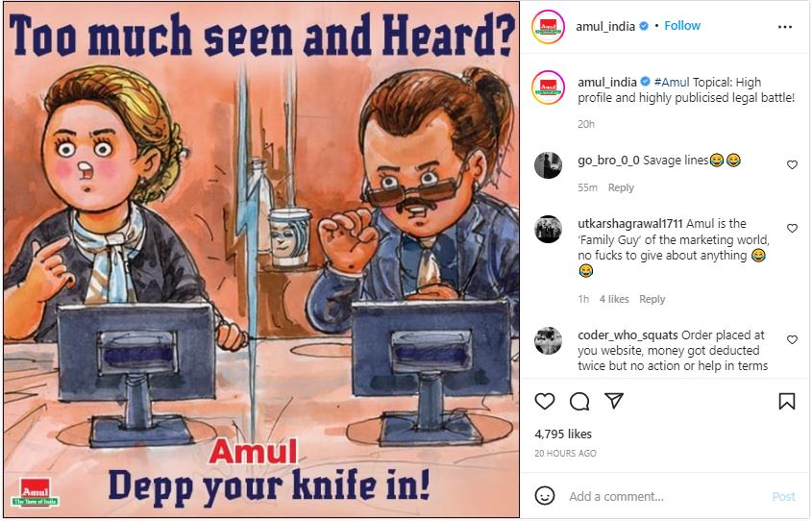Viewport: 812px width, 521px height.
Task: Like coder_who_squats comment heart
Action: click(792, 339)
